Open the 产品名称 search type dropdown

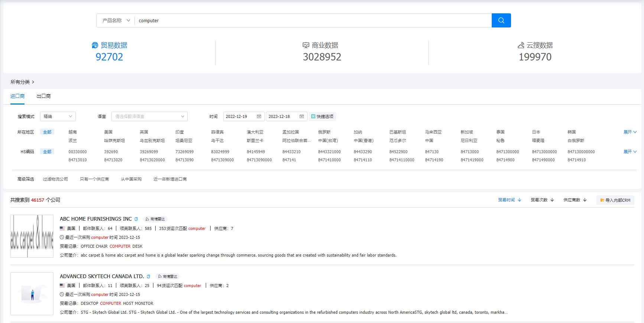pos(116,20)
